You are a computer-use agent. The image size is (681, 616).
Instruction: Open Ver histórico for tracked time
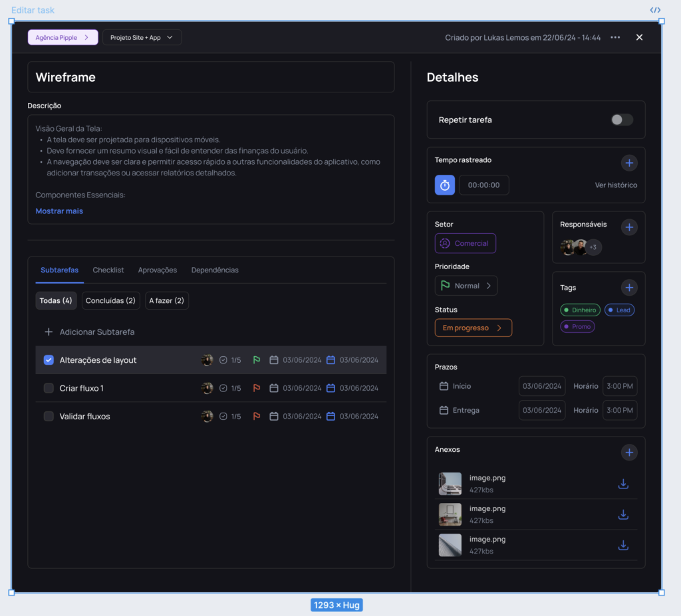616,185
